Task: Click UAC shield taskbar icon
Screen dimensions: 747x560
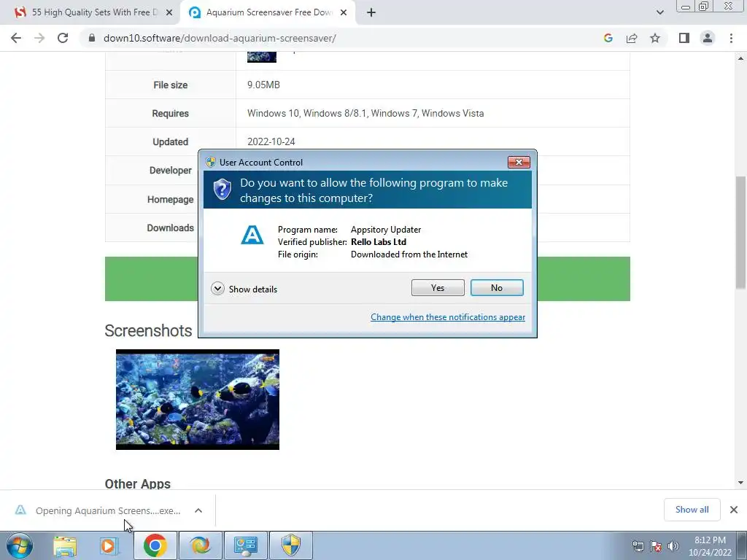Action: click(291, 545)
